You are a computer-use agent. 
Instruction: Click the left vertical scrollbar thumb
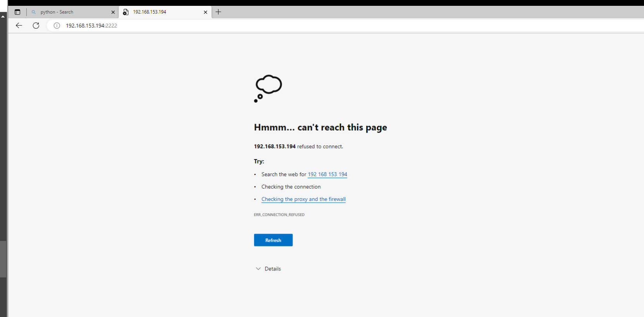point(3,259)
